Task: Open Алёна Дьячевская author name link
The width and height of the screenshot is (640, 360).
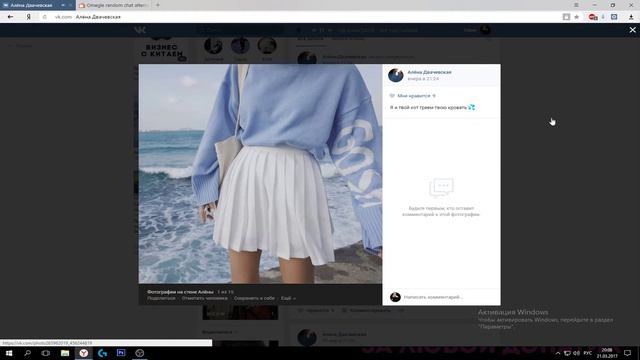Action: (429, 72)
